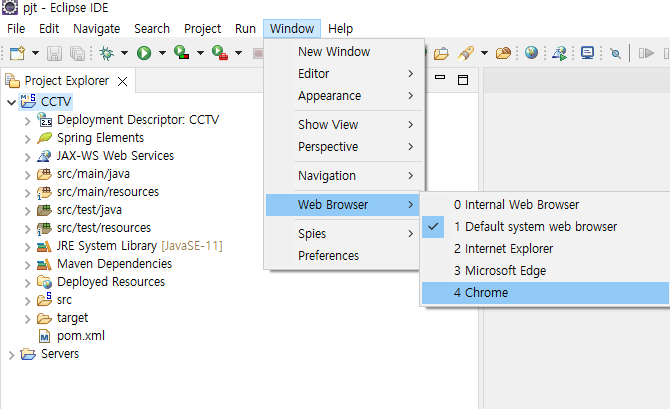Close the open Window menu
This screenshot has width=670, height=409.
click(x=292, y=29)
